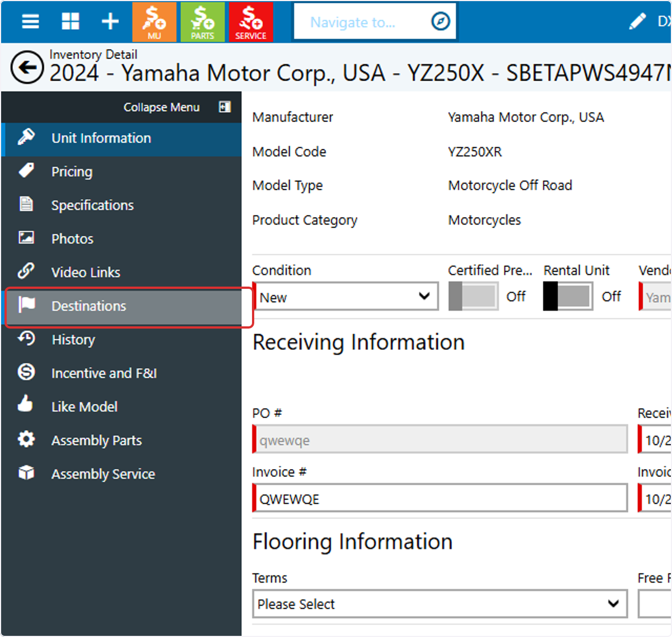Viewport: 672px width, 637px height.
Task: Open the Condition dropdown
Action: click(x=346, y=297)
